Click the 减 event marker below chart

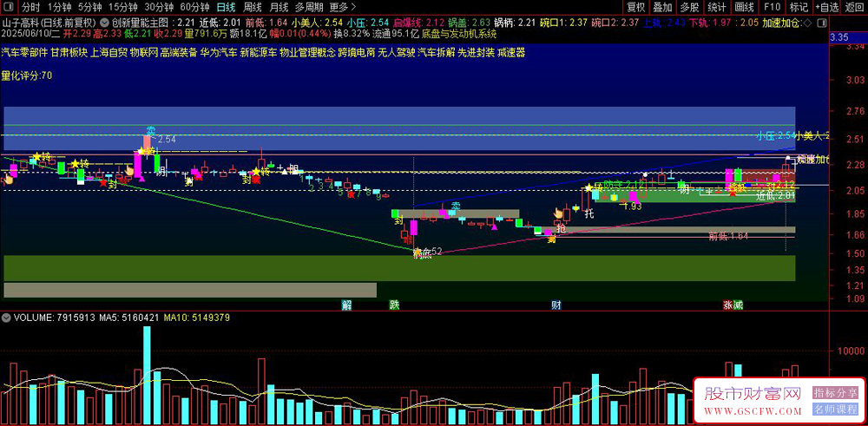click(738, 305)
